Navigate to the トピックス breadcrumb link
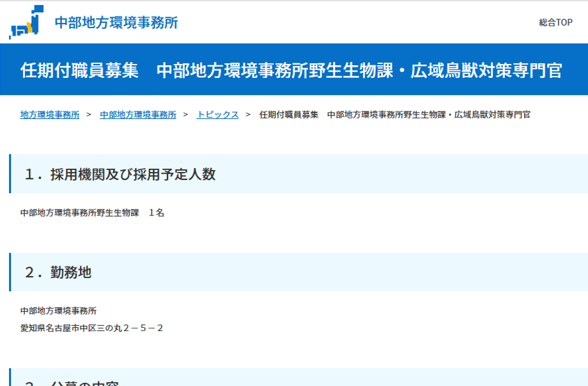This screenshot has width=588, height=386. (217, 114)
